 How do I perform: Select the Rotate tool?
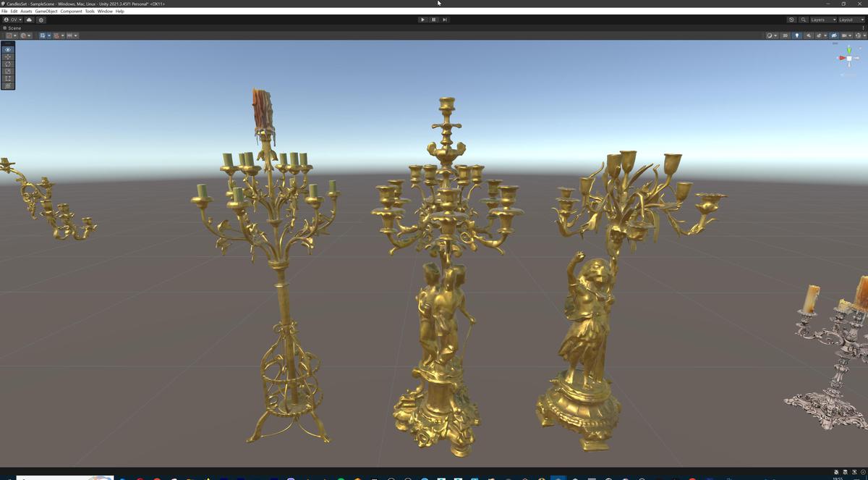(7, 64)
